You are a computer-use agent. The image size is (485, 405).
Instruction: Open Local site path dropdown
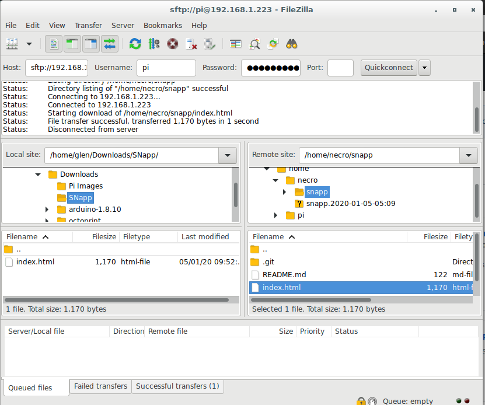(x=228, y=155)
